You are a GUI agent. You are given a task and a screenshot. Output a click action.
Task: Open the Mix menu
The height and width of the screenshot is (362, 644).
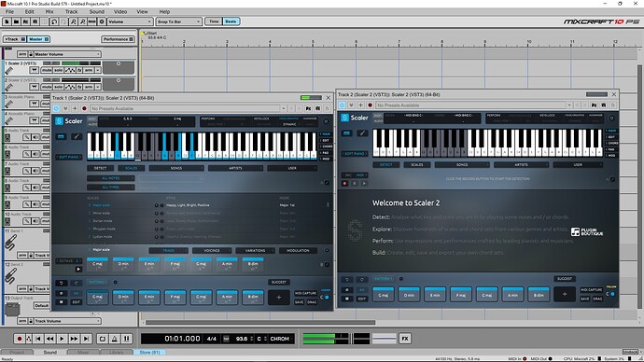tap(49, 11)
